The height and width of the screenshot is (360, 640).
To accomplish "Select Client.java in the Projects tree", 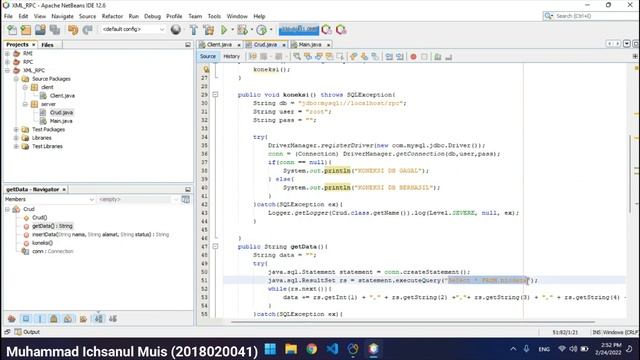I will 62,96.
